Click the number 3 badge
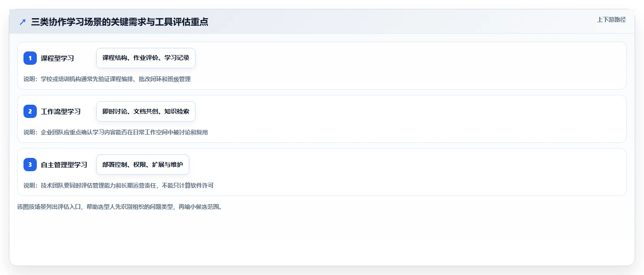Viewport: 644px width, 275px height. pyautogui.click(x=30, y=165)
